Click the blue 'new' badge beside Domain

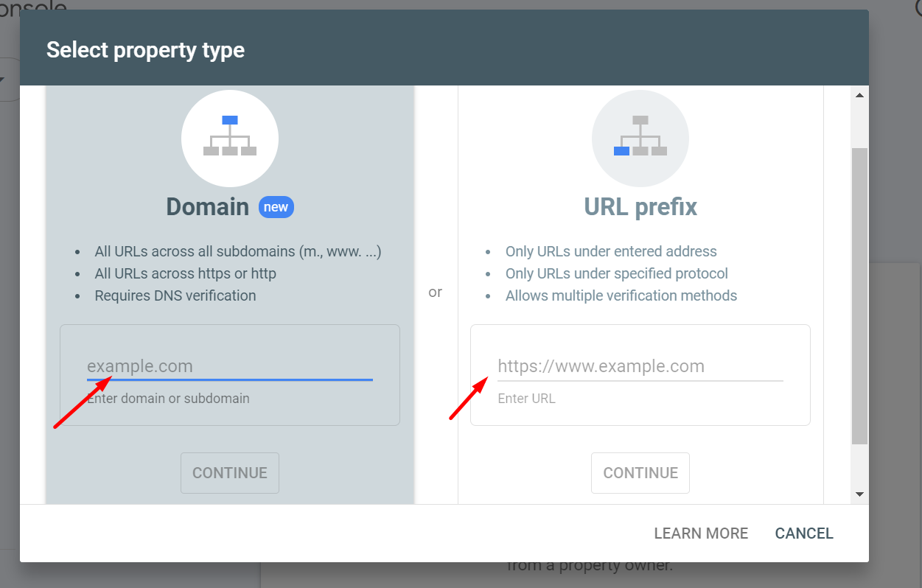tap(276, 207)
